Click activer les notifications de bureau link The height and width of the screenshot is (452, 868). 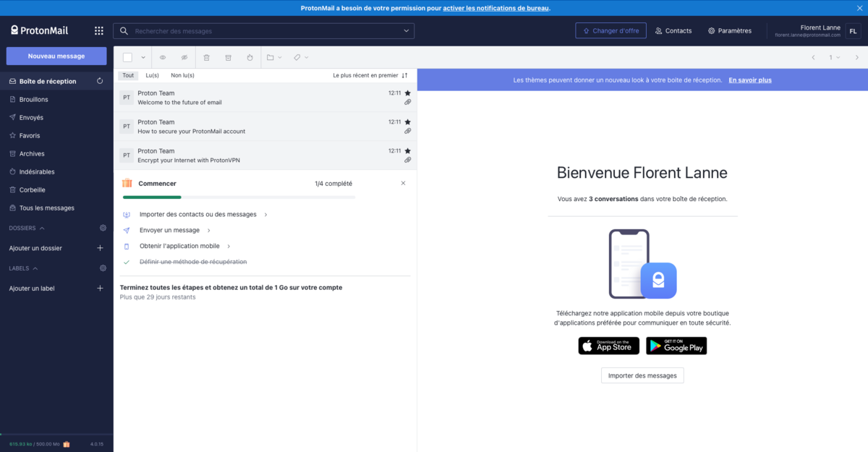pos(496,8)
